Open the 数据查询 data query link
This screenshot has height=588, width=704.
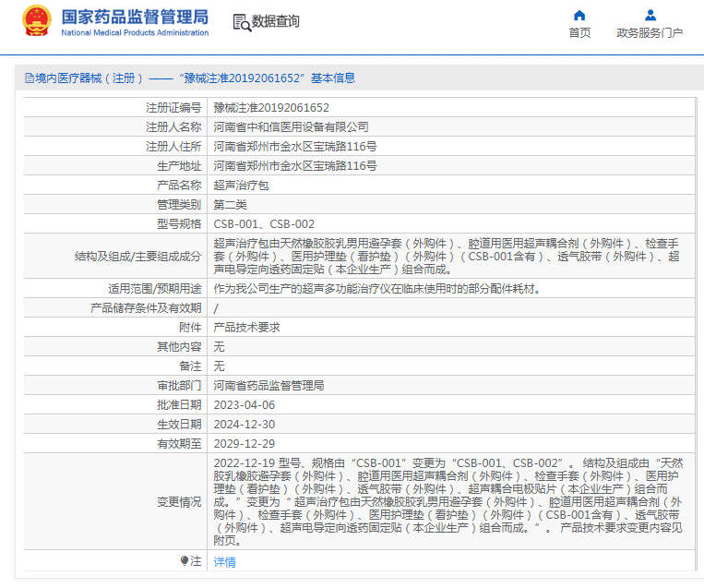click(275, 21)
